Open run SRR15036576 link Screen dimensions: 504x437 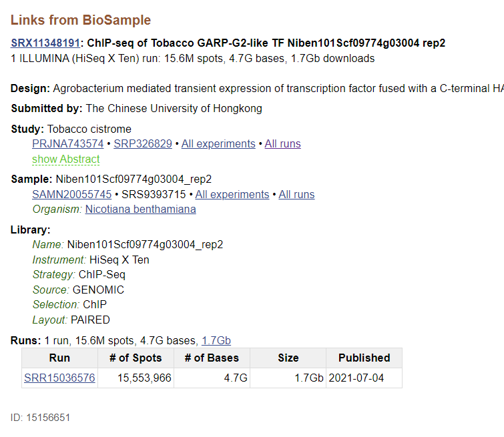(59, 378)
